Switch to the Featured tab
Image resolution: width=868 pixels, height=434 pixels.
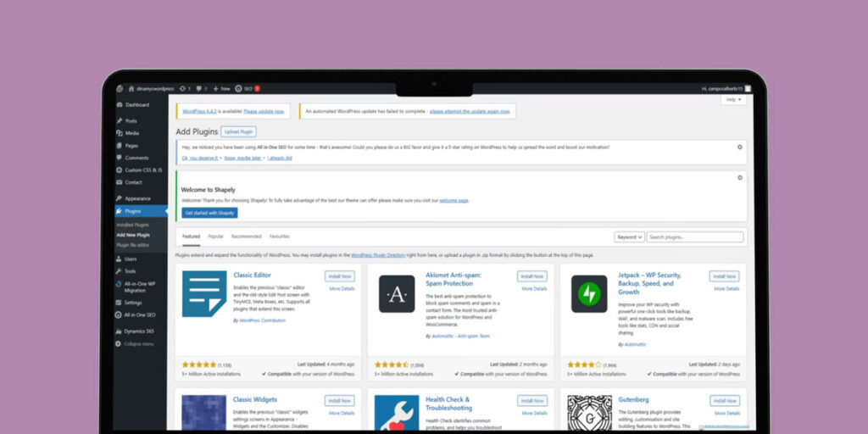click(x=191, y=237)
